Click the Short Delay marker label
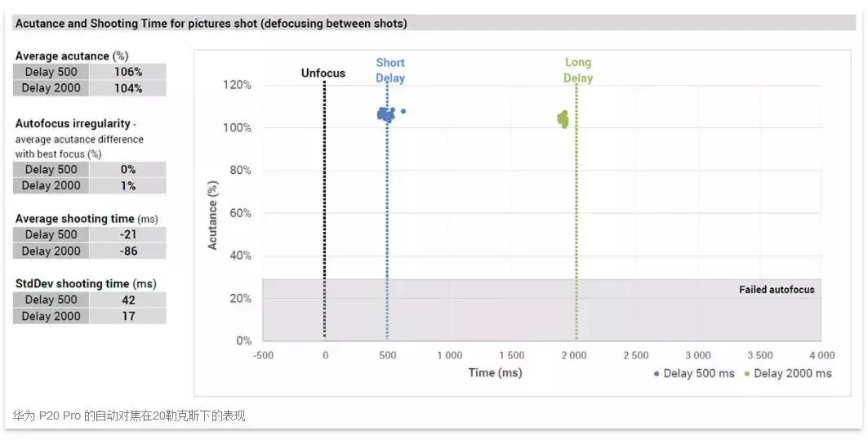 click(x=390, y=70)
